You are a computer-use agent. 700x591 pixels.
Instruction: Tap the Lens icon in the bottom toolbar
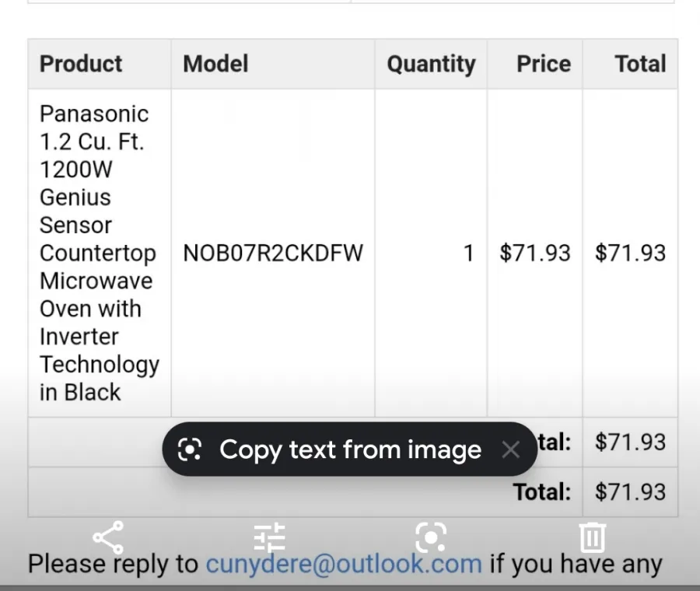[431, 537]
